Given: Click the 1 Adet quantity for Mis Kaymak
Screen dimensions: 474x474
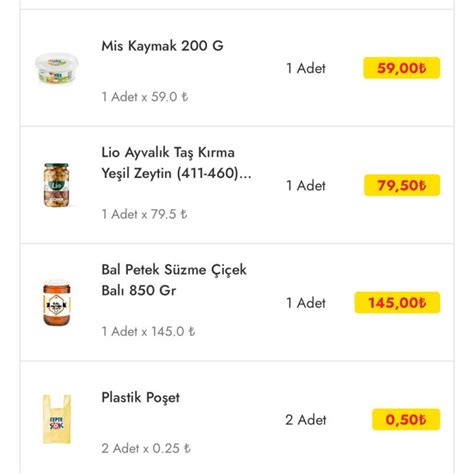Looking at the screenshot, I should 306,68.
